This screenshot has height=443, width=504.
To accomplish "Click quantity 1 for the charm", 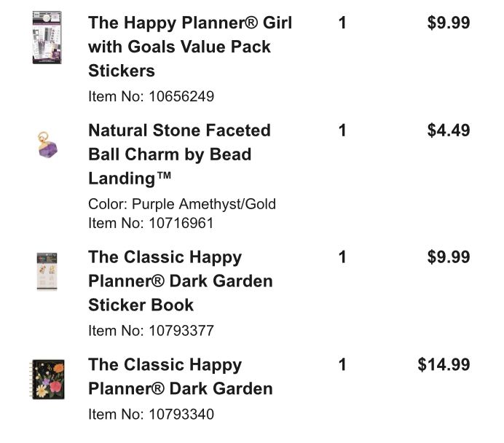I will [342, 130].
